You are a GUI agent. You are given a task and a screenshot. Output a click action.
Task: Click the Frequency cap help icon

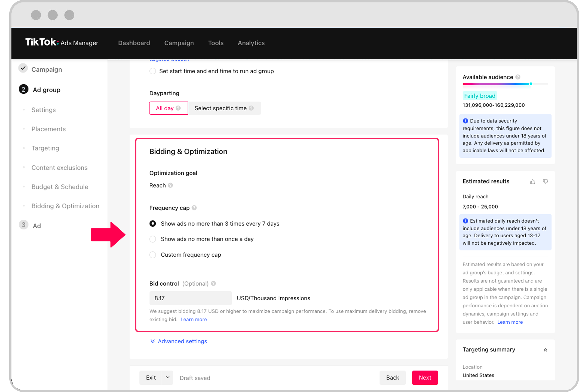pos(194,208)
